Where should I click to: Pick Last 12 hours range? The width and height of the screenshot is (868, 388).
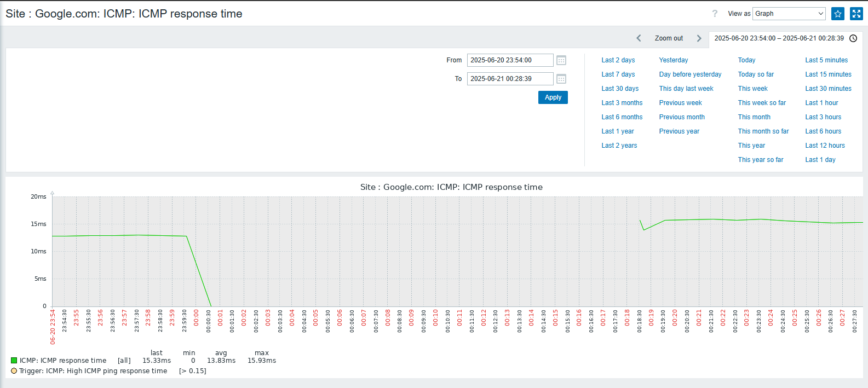(x=825, y=146)
